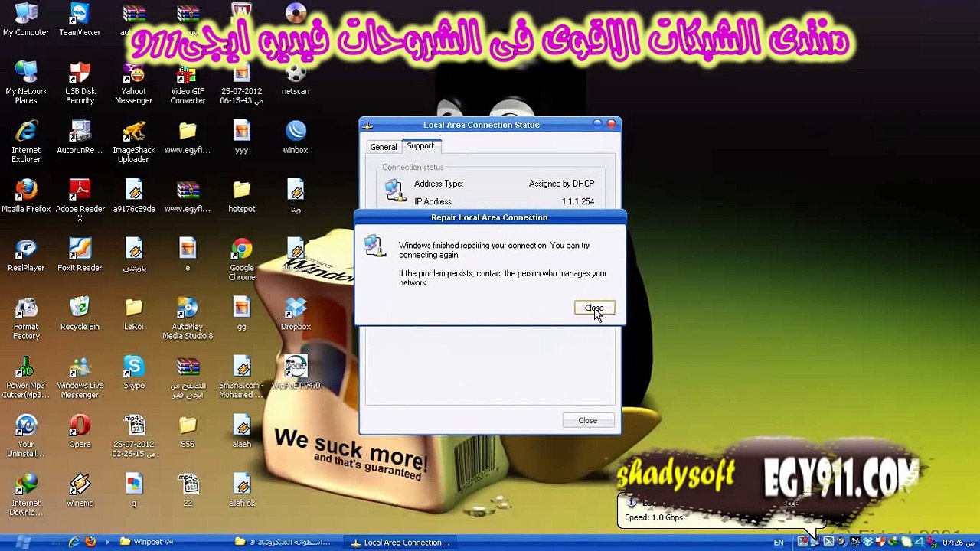Switch to the General tab

pyautogui.click(x=384, y=147)
